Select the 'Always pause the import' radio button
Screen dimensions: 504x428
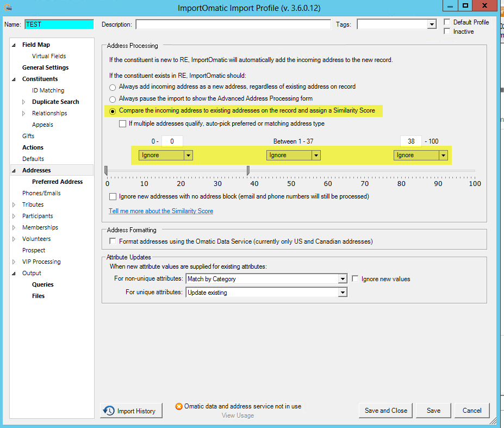click(x=113, y=98)
